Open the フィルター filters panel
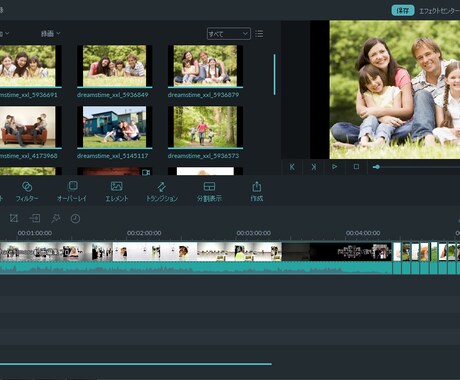Screen dimensions: 460x380 click(x=27, y=192)
